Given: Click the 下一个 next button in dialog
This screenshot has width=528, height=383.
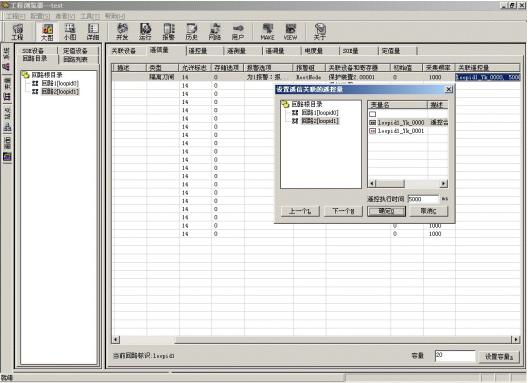Looking at the screenshot, I should pos(343,211).
